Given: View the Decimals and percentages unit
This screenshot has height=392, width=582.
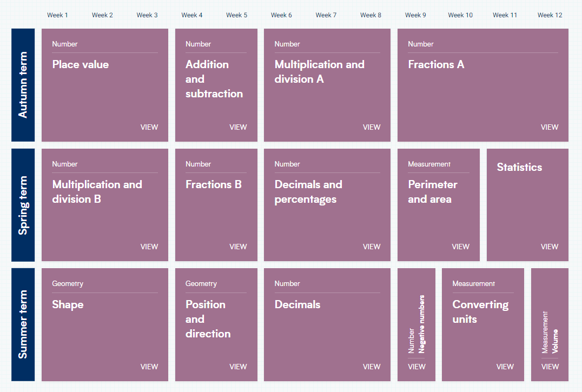Looking at the screenshot, I should tap(372, 246).
